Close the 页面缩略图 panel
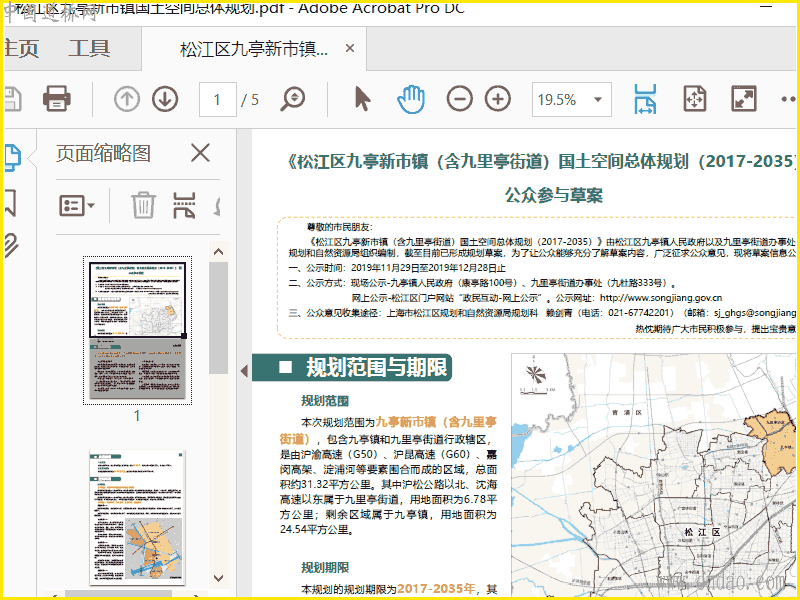The width and height of the screenshot is (800, 600). coord(200,152)
